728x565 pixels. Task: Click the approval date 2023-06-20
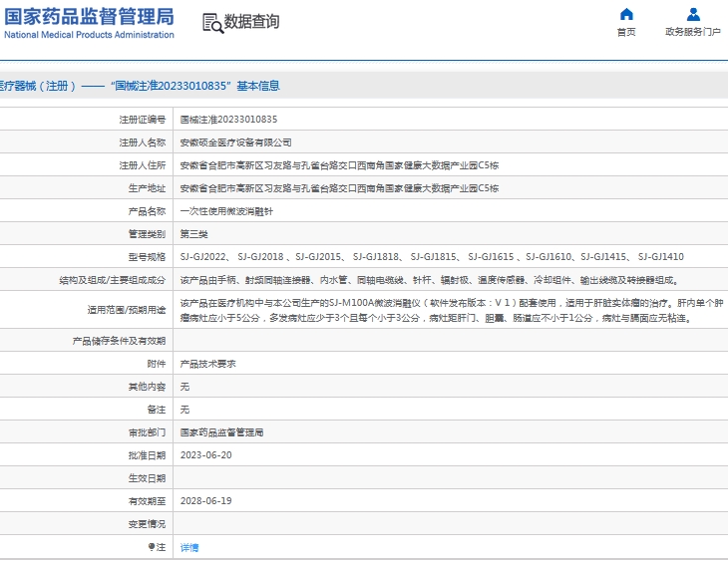tap(205, 455)
